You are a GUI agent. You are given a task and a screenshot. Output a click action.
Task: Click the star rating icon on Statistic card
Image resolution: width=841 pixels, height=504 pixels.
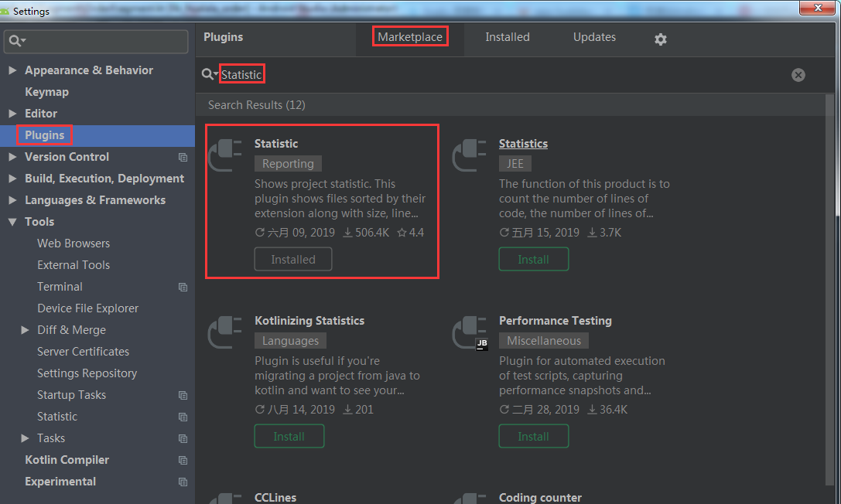[402, 233]
